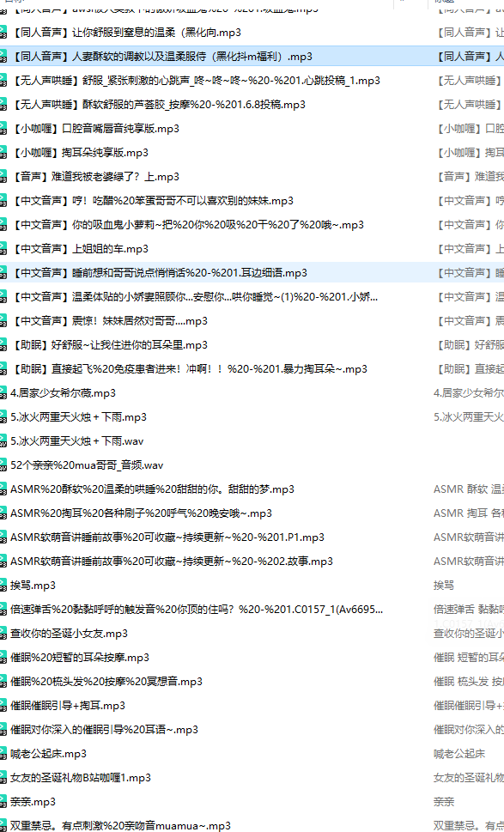Click the wav icon beside 52个亲亲%20mua哥哥_音频.wav
Image resolution: width=504 pixels, height=832 pixels.
[3, 465]
